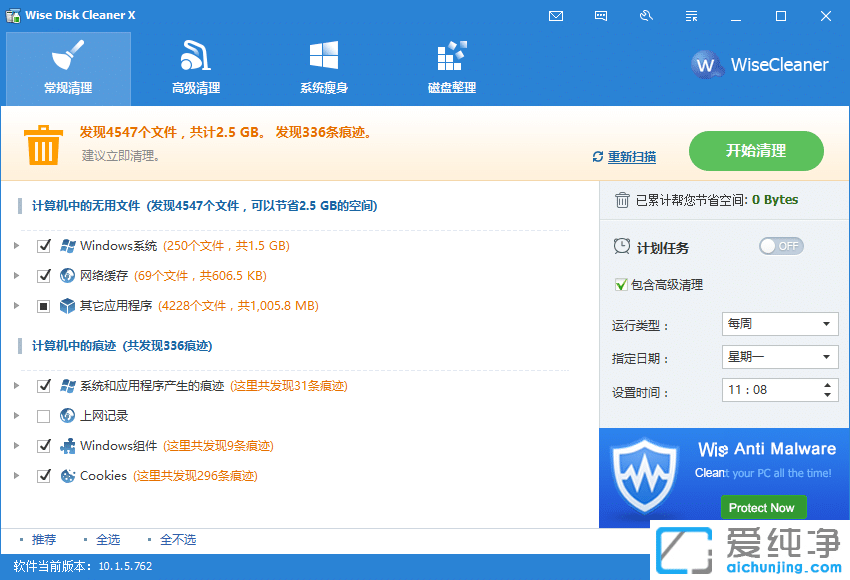Expand the Cookies tree row

tap(17, 476)
